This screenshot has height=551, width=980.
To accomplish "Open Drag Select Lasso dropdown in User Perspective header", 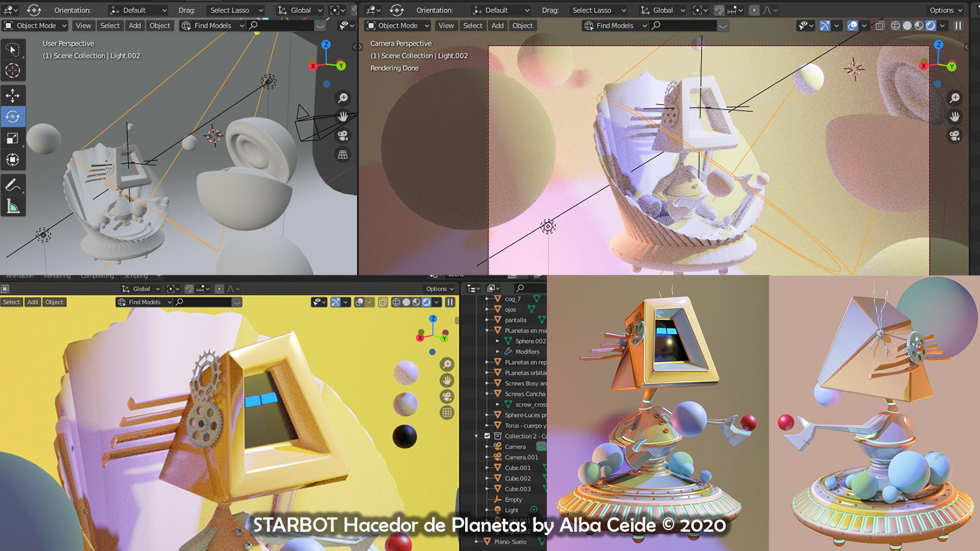I will click(236, 10).
